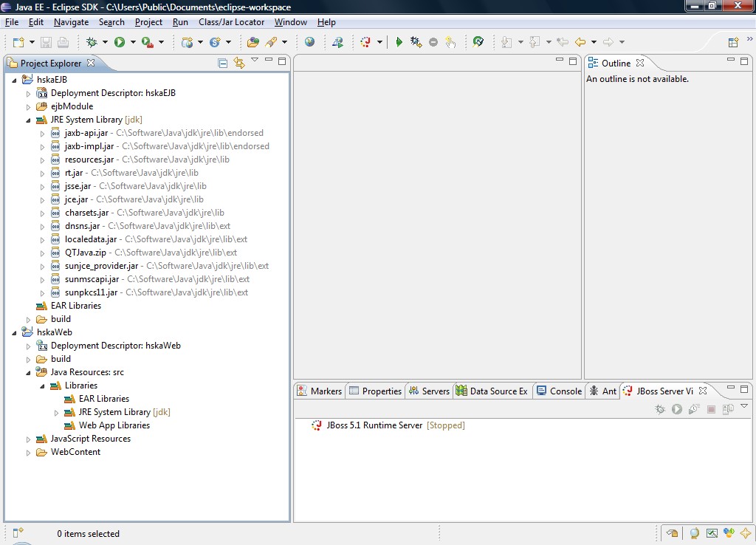Switch to the Ant tab
Screen dimensions: 756x545
tap(603, 391)
